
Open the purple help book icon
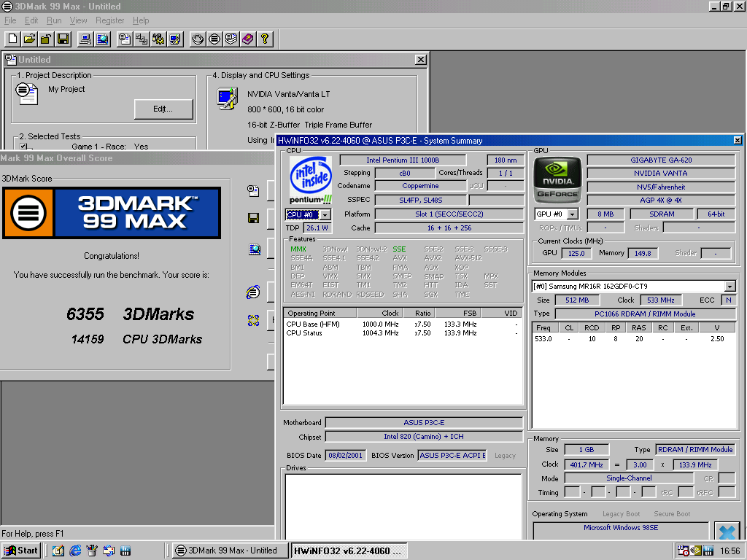point(248,39)
